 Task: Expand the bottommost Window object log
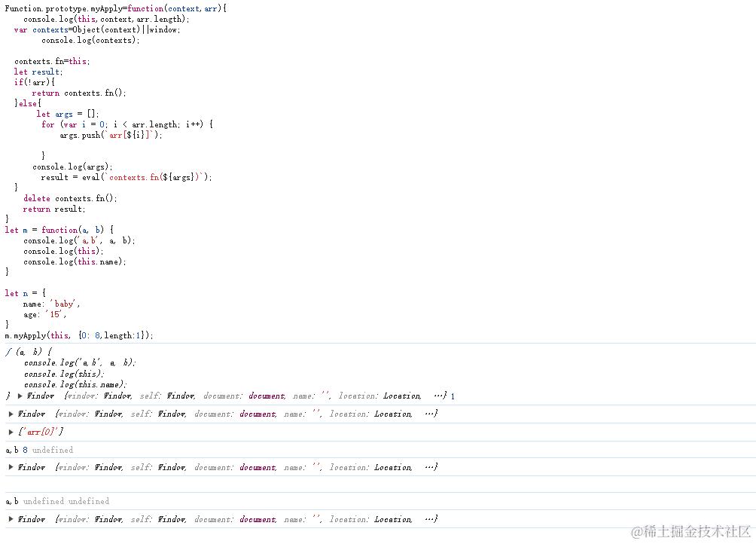click(x=9, y=519)
